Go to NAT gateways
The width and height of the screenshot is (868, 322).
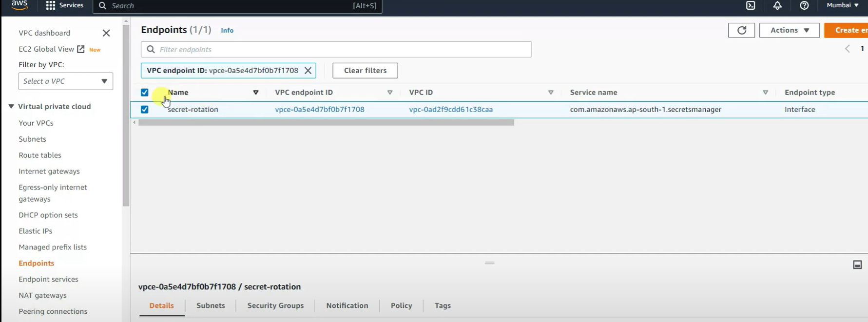point(42,296)
